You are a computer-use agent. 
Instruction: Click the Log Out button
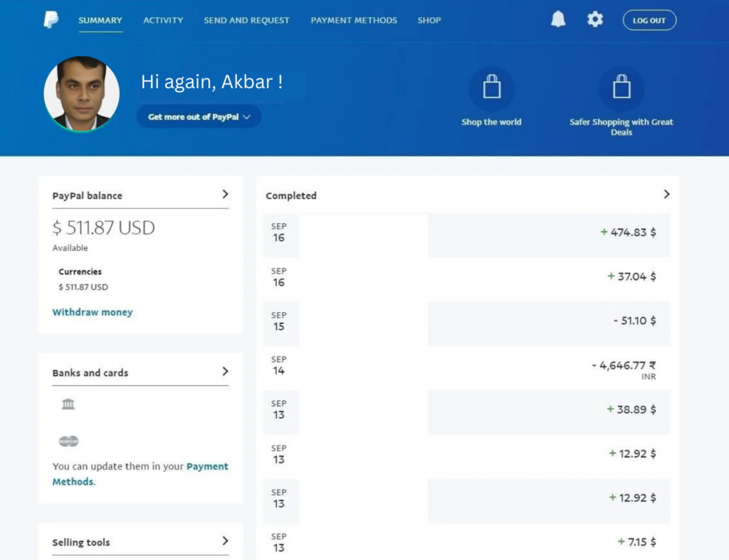(x=649, y=21)
